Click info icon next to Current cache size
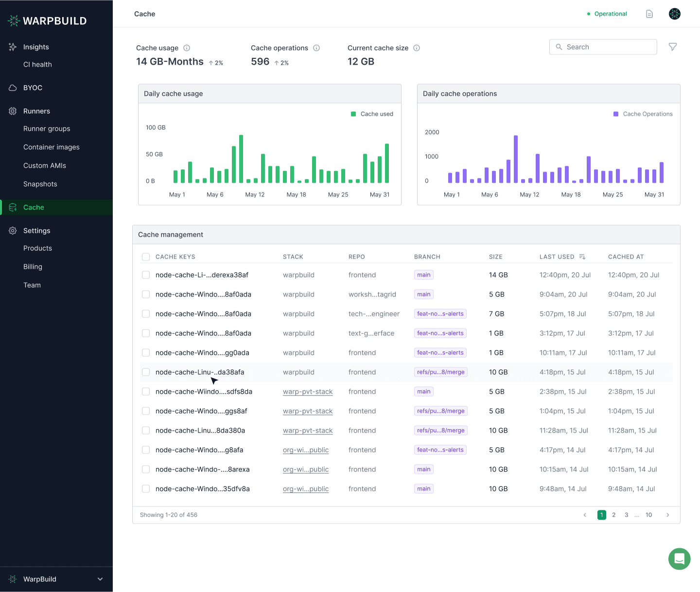 pos(417,48)
